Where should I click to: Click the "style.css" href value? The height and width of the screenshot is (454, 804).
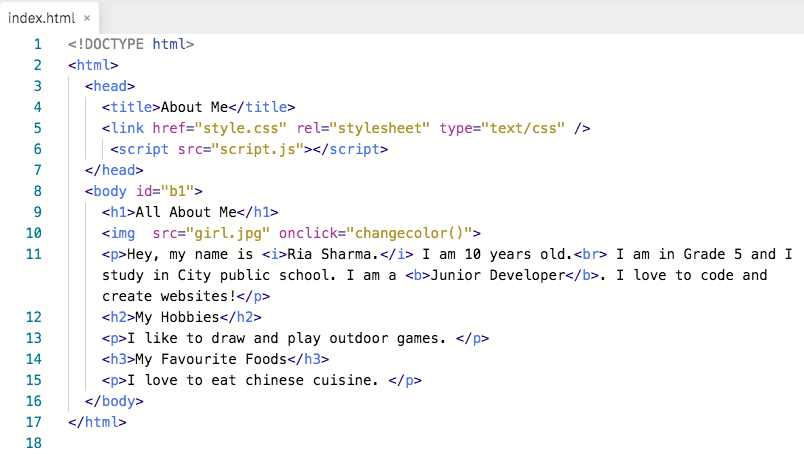240,128
